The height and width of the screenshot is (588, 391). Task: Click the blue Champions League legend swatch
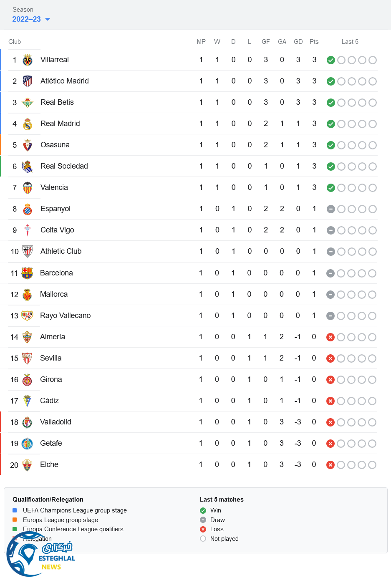click(x=15, y=510)
